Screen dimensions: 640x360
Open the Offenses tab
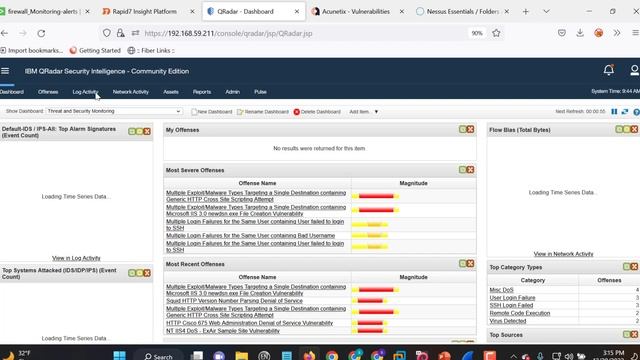click(48, 92)
